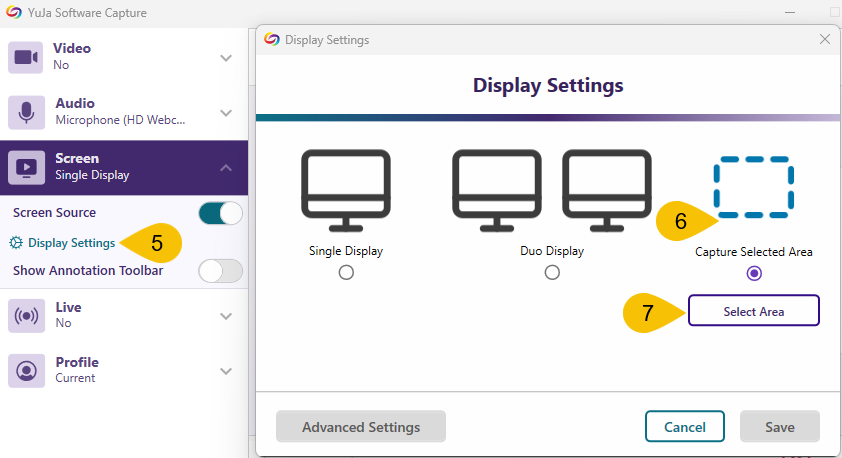842x458 pixels.
Task: Click the Capture Selected Area label
Action: pos(753,252)
